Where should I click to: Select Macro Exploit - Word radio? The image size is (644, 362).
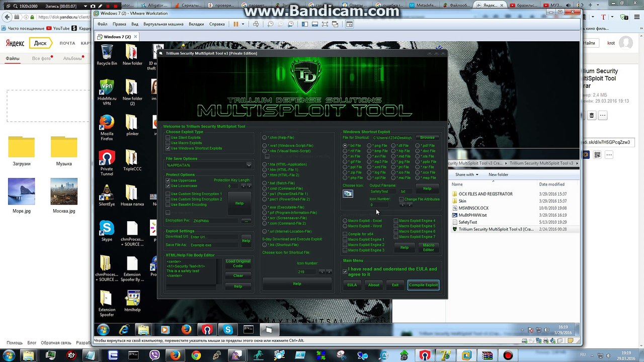(345, 226)
